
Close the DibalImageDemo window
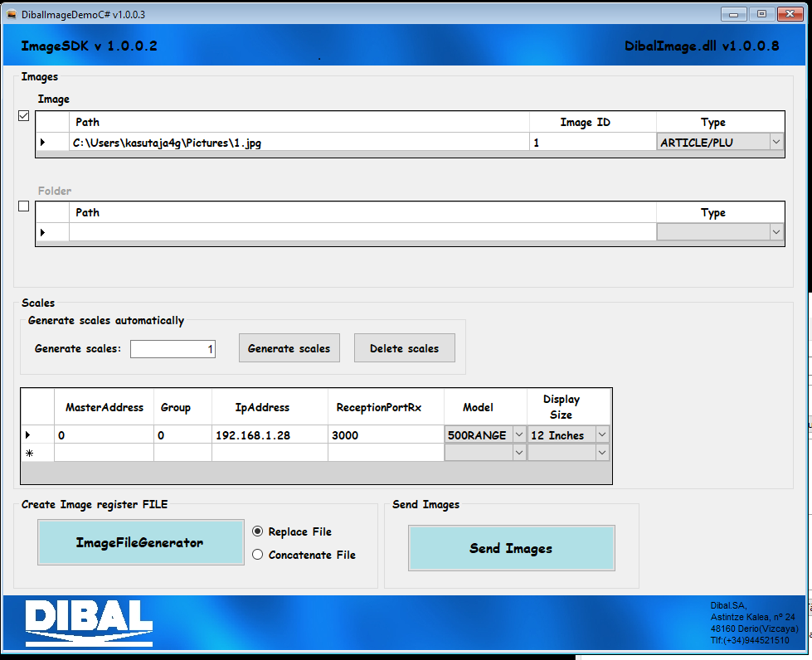pyautogui.click(x=790, y=14)
